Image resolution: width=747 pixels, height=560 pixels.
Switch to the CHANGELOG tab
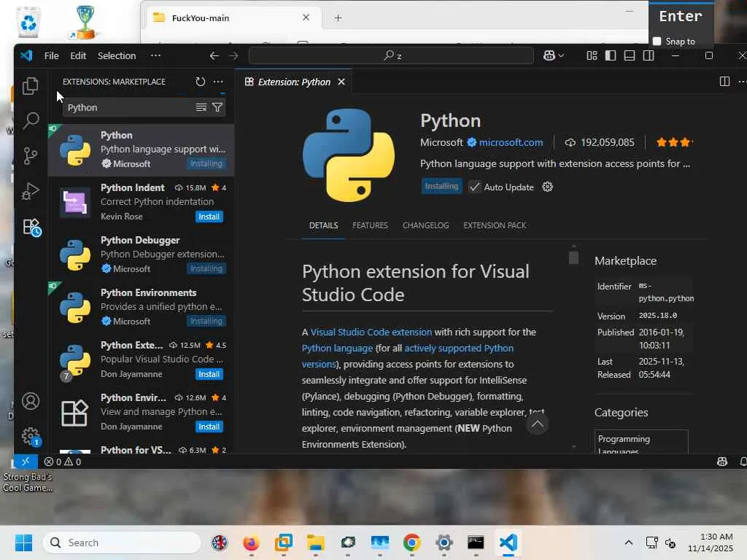[425, 225]
